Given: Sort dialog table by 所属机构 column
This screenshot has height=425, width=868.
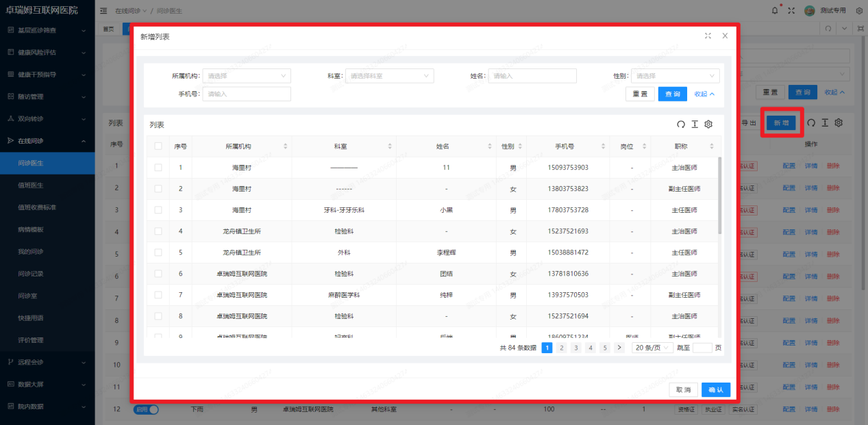Looking at the screenshot, I should click(x=285, y=146).
